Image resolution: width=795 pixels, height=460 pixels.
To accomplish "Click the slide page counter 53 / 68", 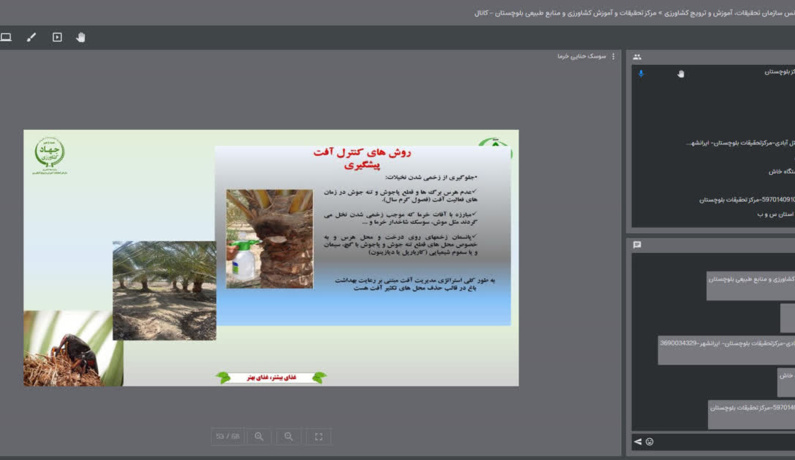I will tap(227, 437).
